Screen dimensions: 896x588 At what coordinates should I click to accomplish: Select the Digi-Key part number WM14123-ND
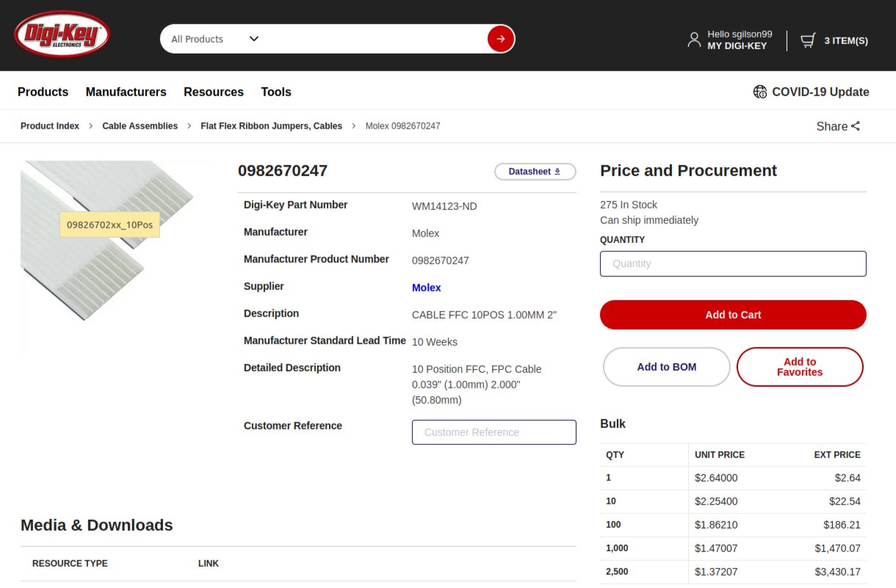(444, 206)
